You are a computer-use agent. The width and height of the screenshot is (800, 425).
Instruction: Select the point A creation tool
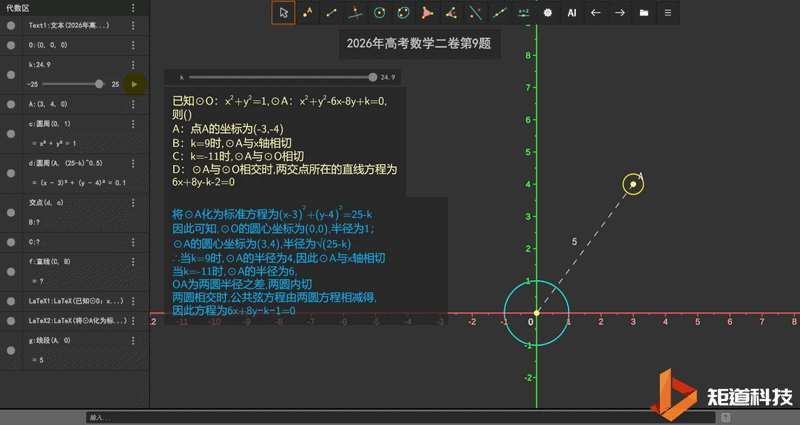click(x=307, y=13)
